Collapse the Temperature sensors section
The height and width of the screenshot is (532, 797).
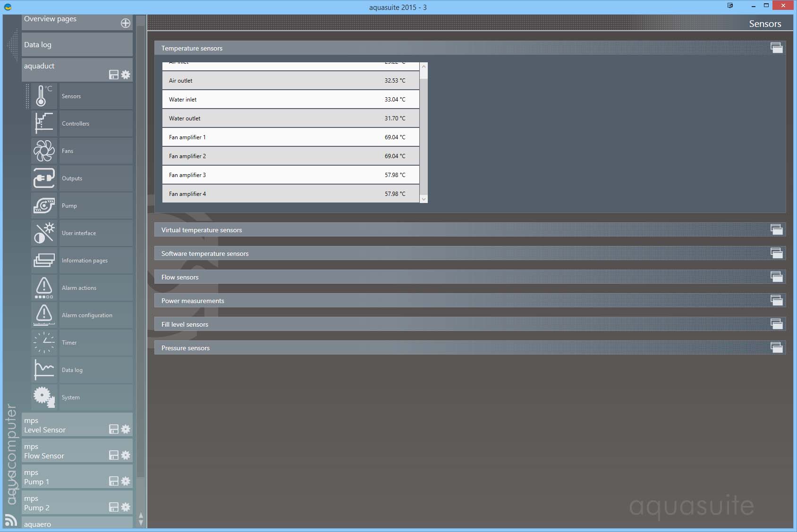(777, 48)
